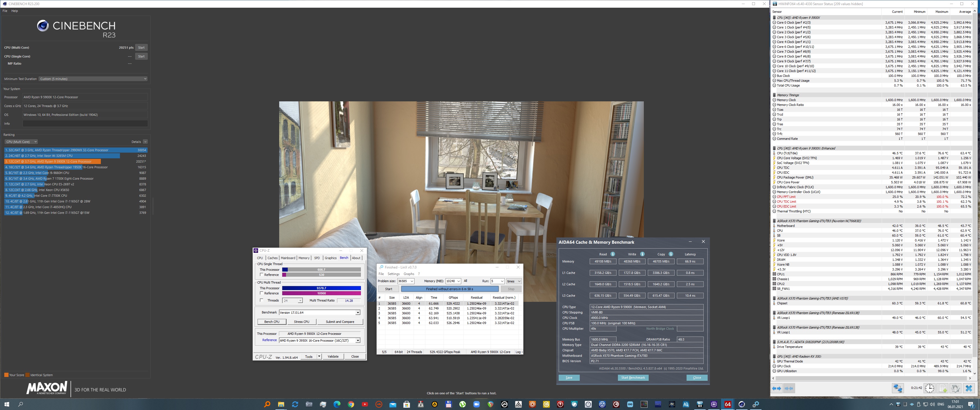Click LinX finished progress bar
The height and width of the screenshot is (410, 980).
[x=449, y=289]
